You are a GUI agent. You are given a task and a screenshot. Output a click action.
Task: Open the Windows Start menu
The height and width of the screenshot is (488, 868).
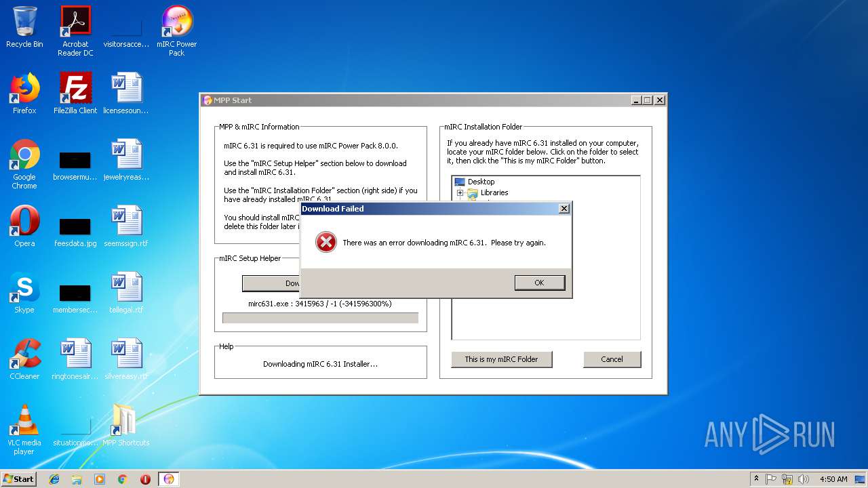click(x=18, y=479)
